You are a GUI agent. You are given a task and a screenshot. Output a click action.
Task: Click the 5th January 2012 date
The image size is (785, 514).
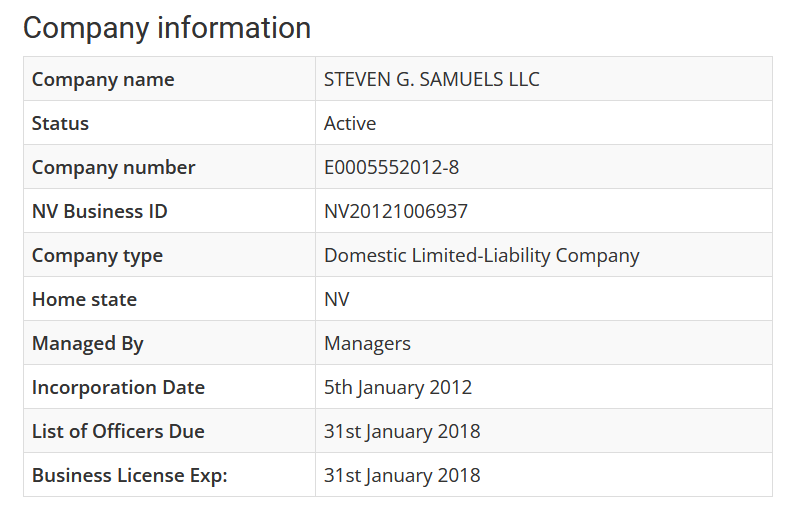(397, 388)
